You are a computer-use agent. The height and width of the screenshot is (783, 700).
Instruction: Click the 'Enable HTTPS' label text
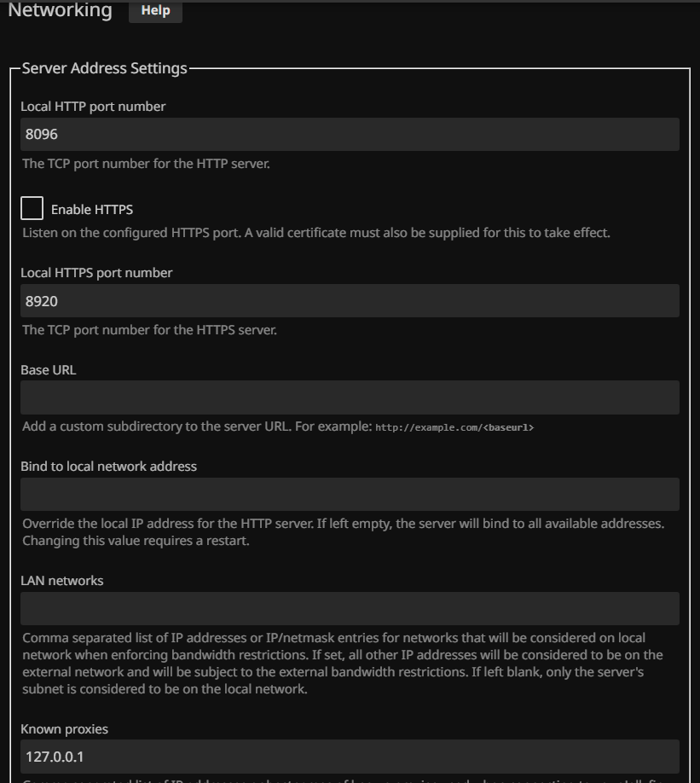92,209
